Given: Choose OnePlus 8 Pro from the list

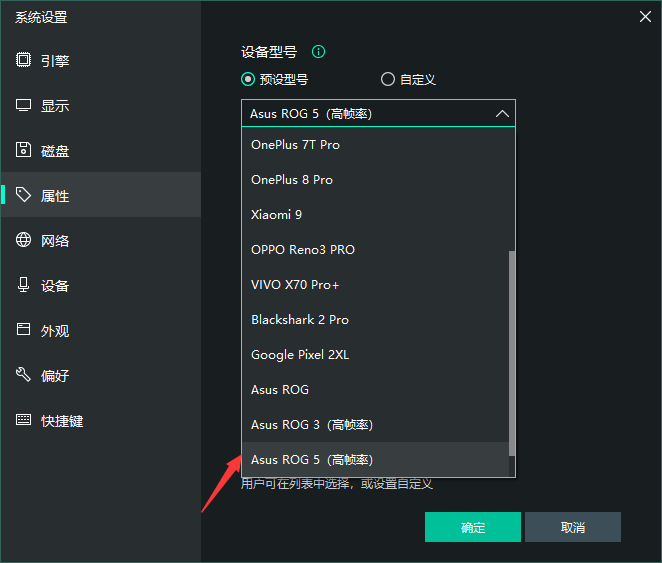Looking at the screenshot, I should pyautogui.click(x=292, y=180).
